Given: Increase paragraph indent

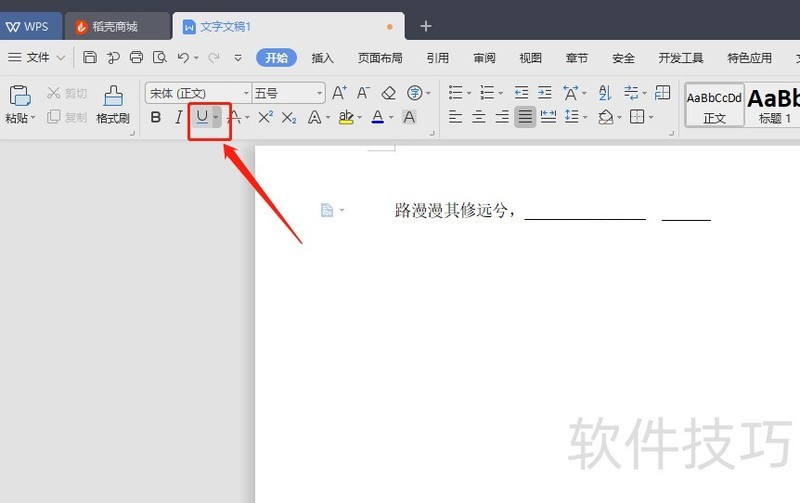Looking at the screenshot, I should click(545, 93).
